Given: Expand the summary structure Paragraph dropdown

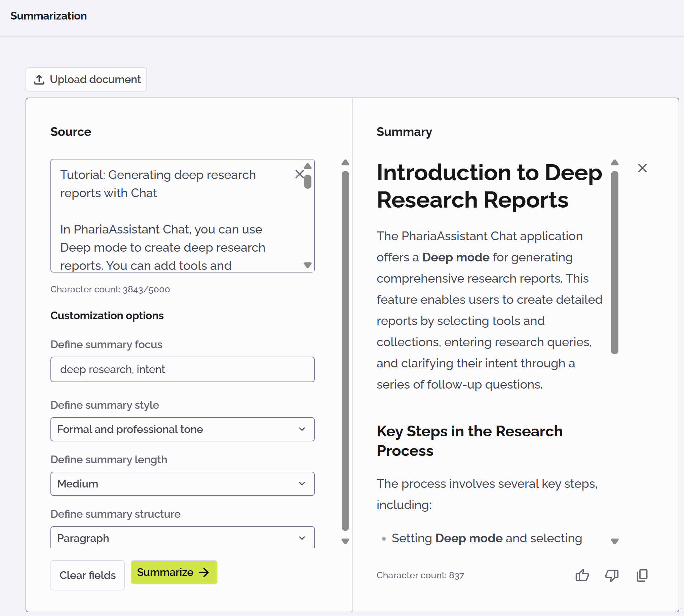Looking at the screenshot, I should click(x=182, y=538).
